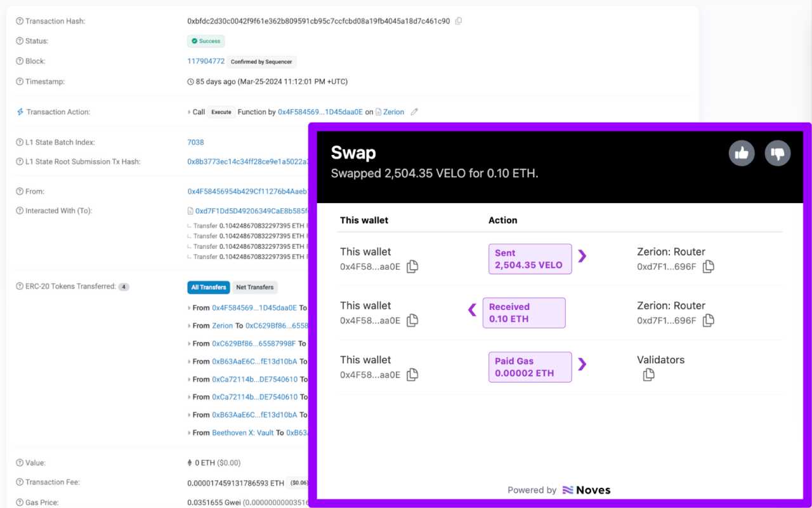Open the Zerion contract link

click(393, 112)
